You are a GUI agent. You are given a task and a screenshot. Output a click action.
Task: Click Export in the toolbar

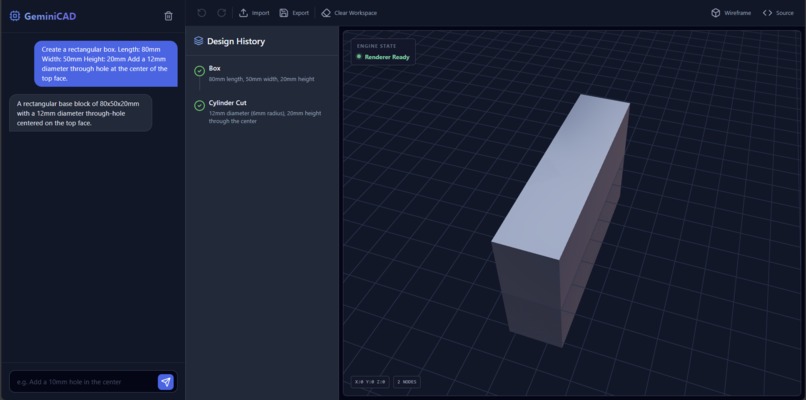(294, 13)
